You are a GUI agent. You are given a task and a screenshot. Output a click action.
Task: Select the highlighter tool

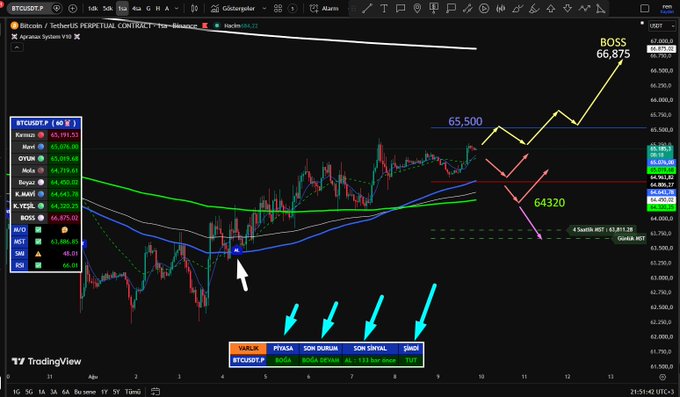[x=534, y=8]
